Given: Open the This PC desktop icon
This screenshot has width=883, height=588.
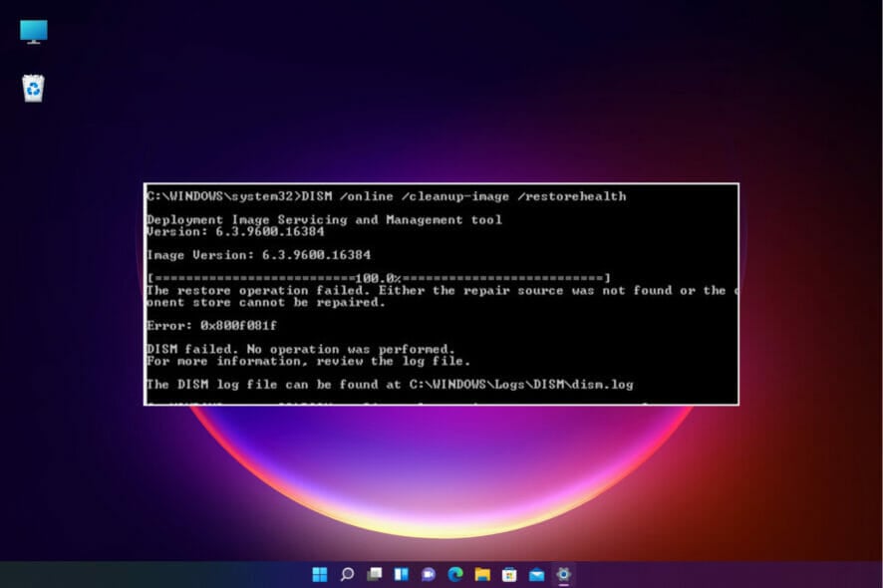Looking at the screenshot, I should click(x=34, y=32).
